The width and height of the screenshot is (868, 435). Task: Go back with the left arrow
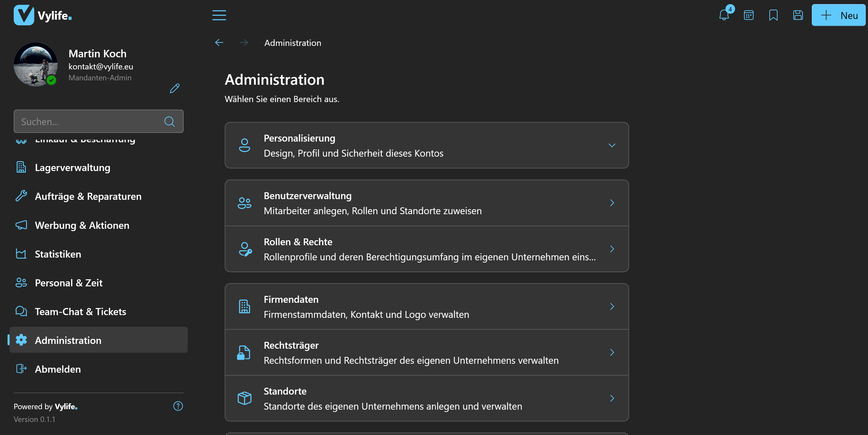219,42
